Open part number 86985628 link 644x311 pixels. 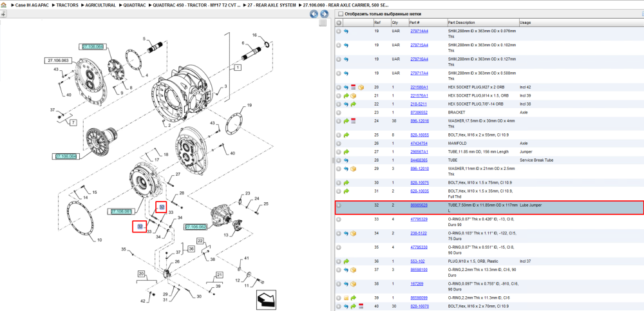(419, 205)
